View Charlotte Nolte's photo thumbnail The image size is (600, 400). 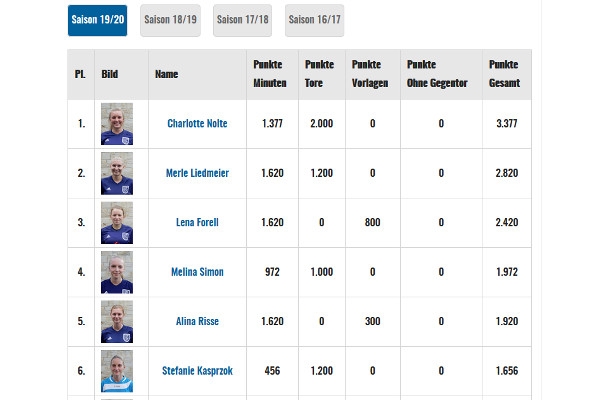pyautogui.click(x=117, y=124)
